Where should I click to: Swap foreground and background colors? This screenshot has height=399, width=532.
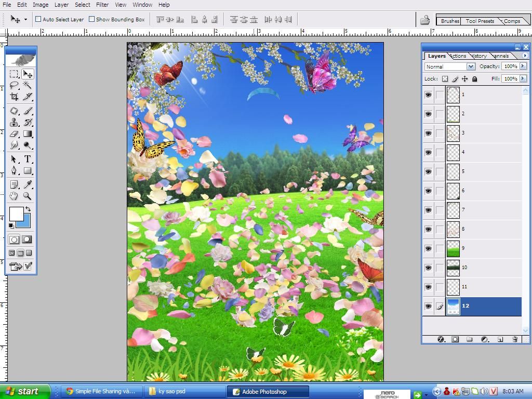click(x=28, y=209)
